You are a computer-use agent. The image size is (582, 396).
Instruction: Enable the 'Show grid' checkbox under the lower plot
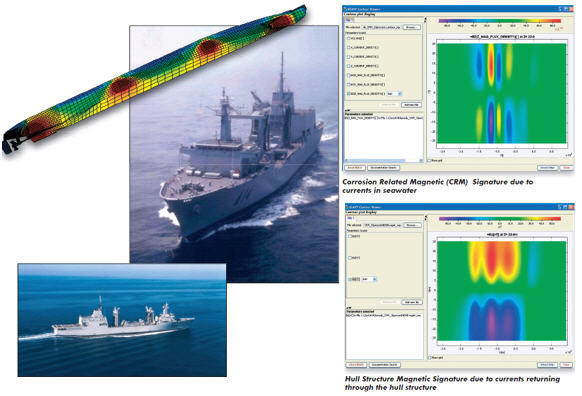[x=430, y=358]
